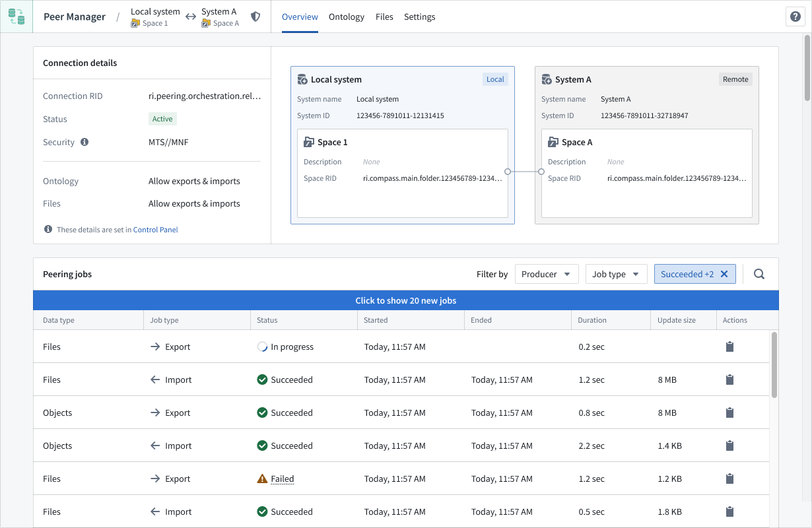Click the System A system icon
The image size is (812, 528).
[x=547, y=79]
